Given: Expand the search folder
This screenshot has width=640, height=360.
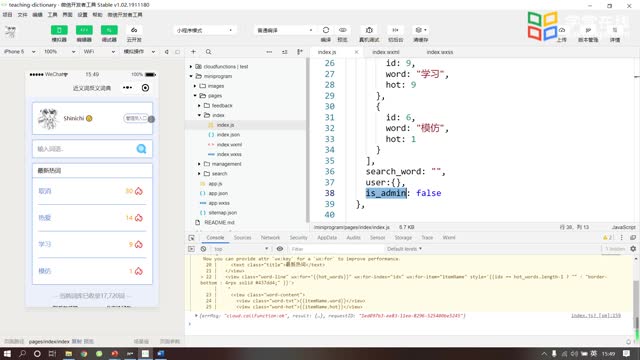Looking at the screenshot, I should pos(199,174).
